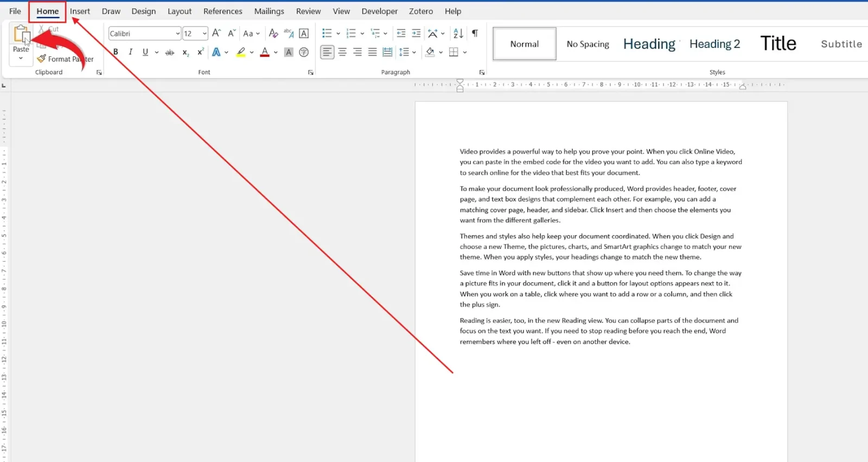This screenshot has height=462, width=868.
Task: Expand the Paste options arrow
Action: [x=21, y=59]
